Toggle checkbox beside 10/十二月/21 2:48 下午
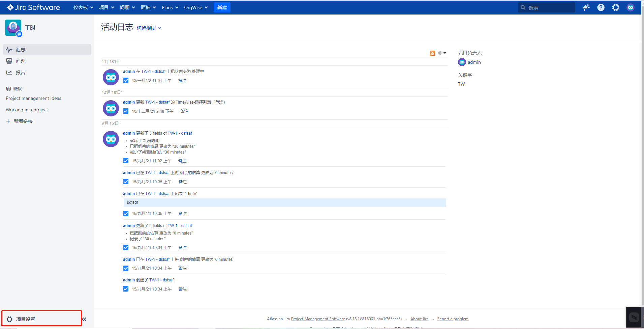 pos(126,111)
